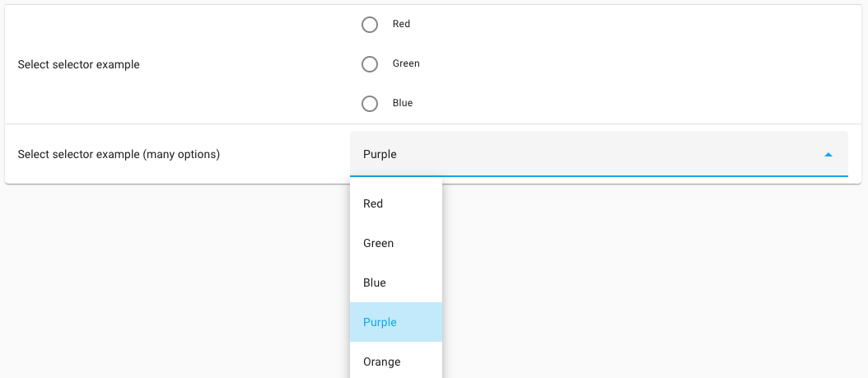Select the Blue radio button circle
This screenshot has width=868, height=378.
(370, 104)
